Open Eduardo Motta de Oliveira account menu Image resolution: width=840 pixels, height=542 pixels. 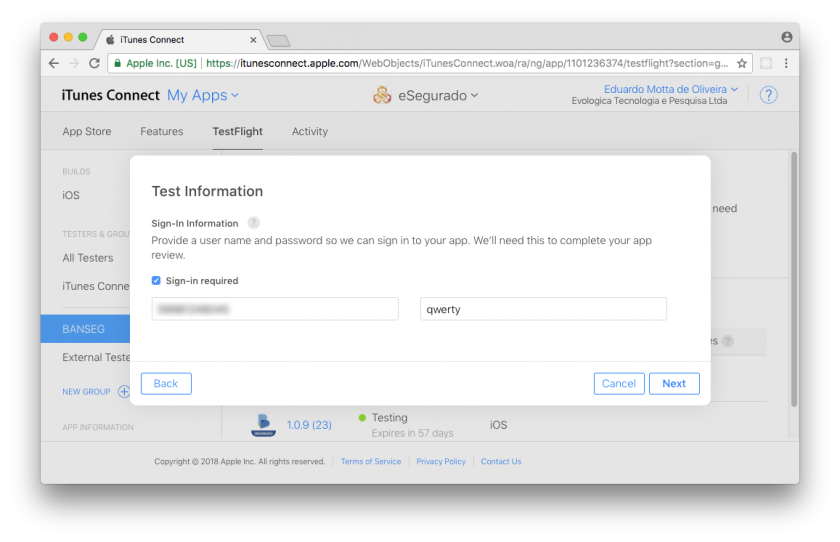tap(670, 89)
